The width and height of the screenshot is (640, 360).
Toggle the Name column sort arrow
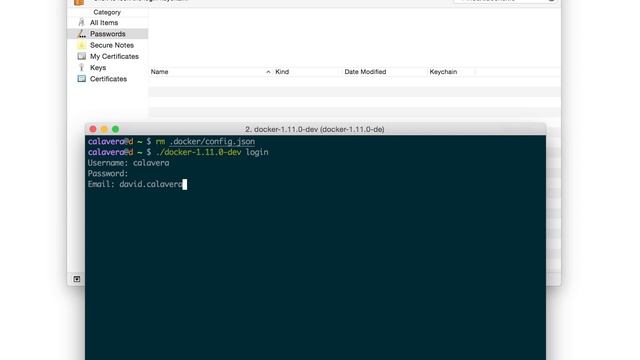click(268, 72)
